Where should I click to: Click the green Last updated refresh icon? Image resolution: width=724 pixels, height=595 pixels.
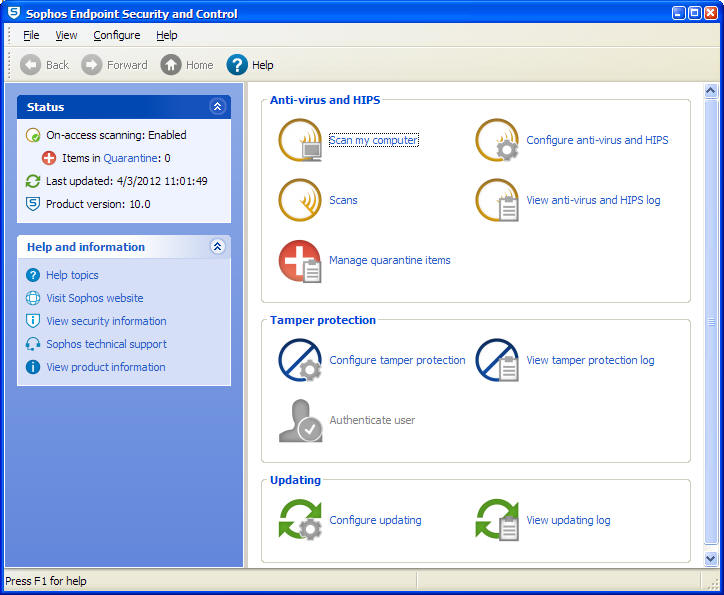(x=33, y=181)
